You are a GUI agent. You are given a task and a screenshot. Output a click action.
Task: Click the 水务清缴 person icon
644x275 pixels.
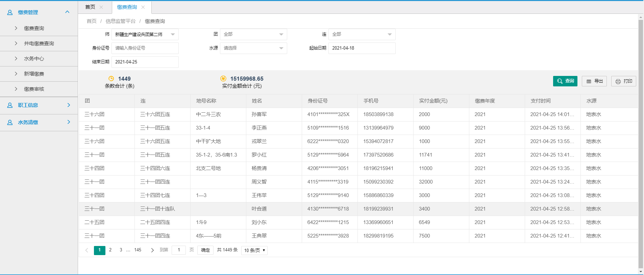point(10,122)
